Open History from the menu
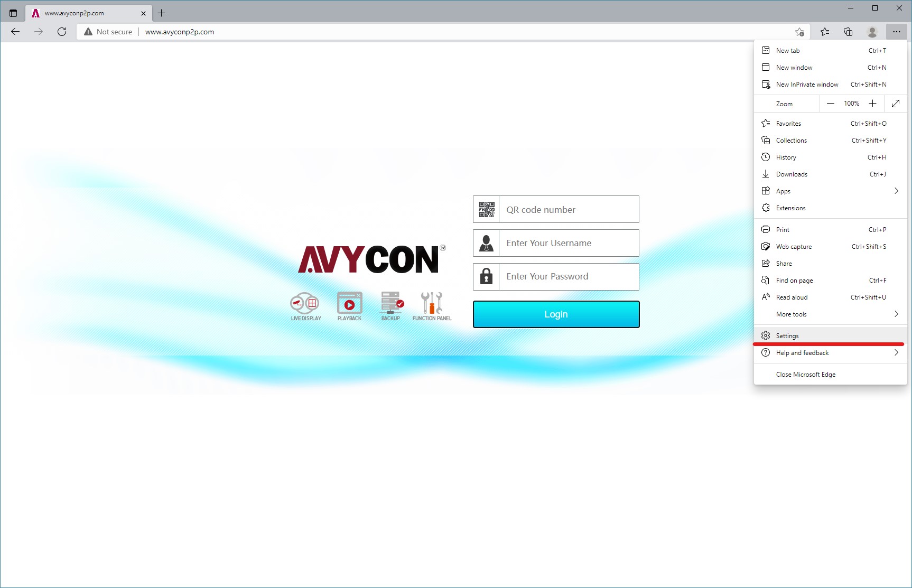Image resolution: width=912 pixels, height=588 pixels. point(831,157)
